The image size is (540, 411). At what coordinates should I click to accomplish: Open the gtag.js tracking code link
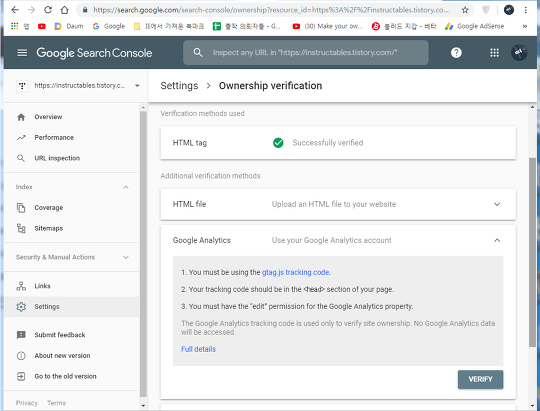click(x=295, y=272)
